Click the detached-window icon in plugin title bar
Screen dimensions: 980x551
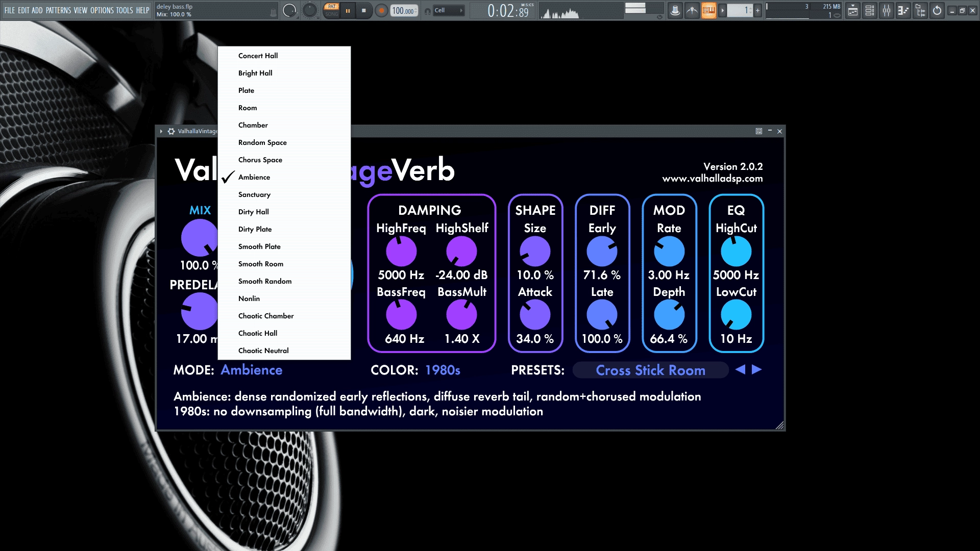tap(759, 131)
